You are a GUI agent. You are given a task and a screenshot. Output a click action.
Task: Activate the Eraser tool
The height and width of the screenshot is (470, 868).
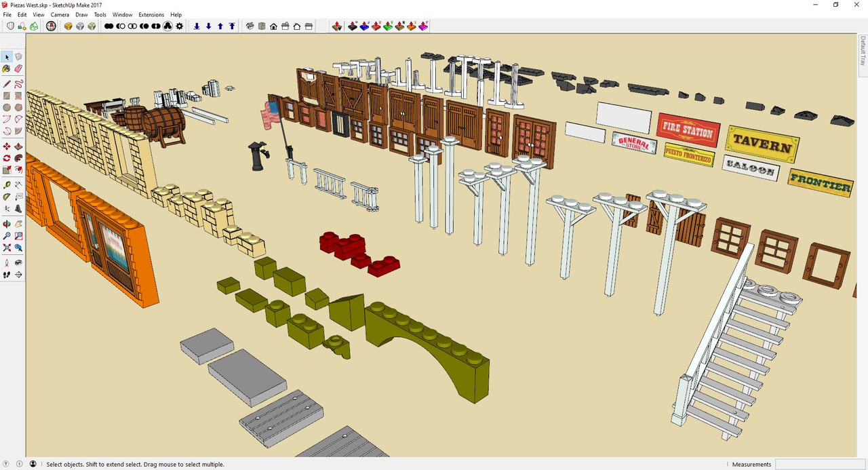(x=18, y=68)
